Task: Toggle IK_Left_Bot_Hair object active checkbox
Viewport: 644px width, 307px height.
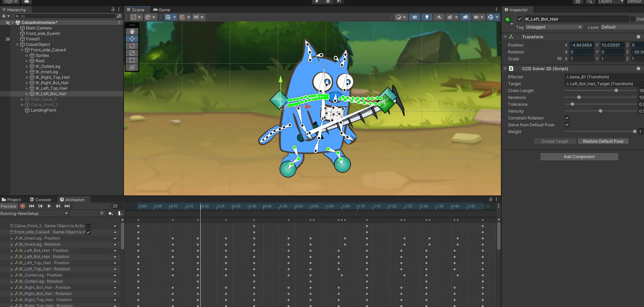Action: coord(520,19)
